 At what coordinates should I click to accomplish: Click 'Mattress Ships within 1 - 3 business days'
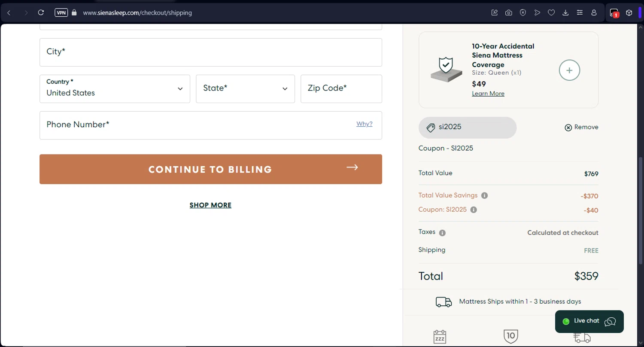[520, 301]
